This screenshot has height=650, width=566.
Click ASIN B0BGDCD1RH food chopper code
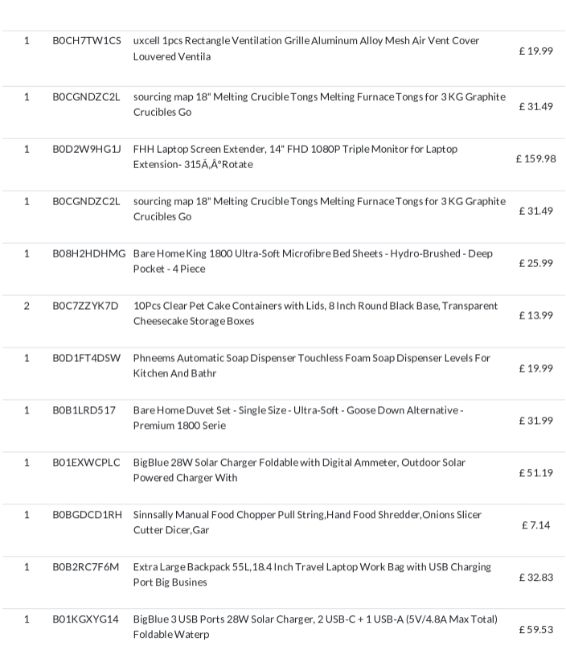(x=87, y=515)
